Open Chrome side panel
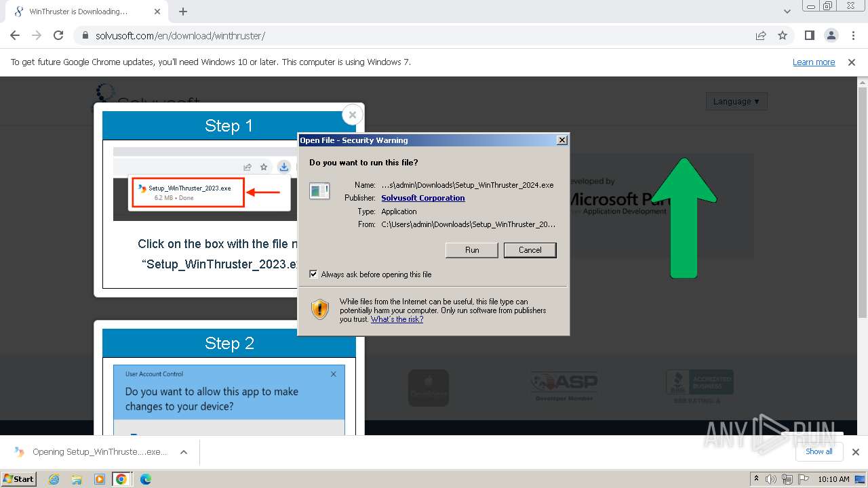868x488 pixels. [810, 36]
